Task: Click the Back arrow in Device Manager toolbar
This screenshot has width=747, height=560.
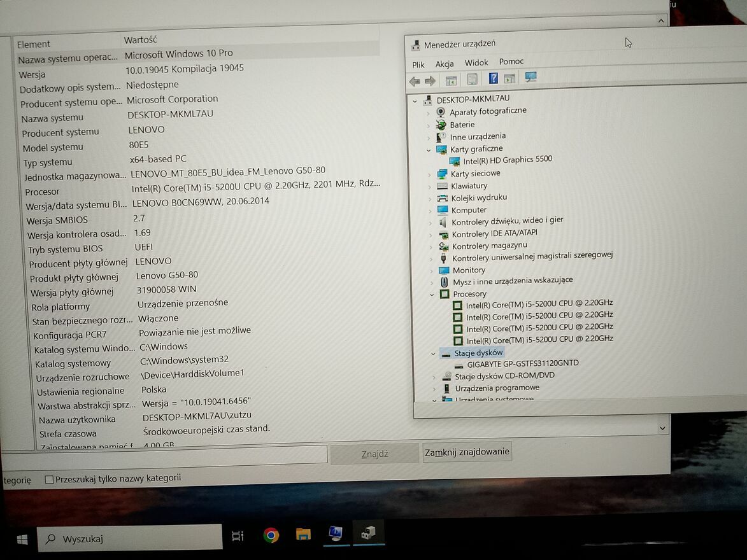Action: pos(415,81)
